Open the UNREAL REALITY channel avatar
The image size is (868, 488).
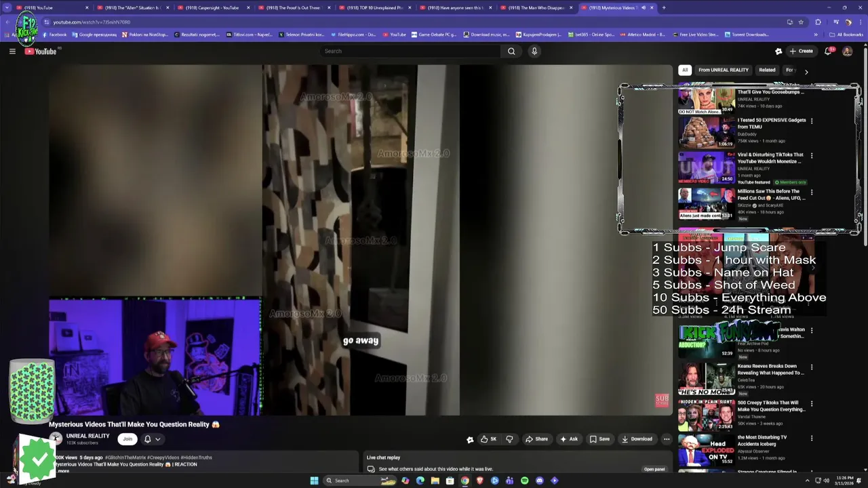click(56, 439)
